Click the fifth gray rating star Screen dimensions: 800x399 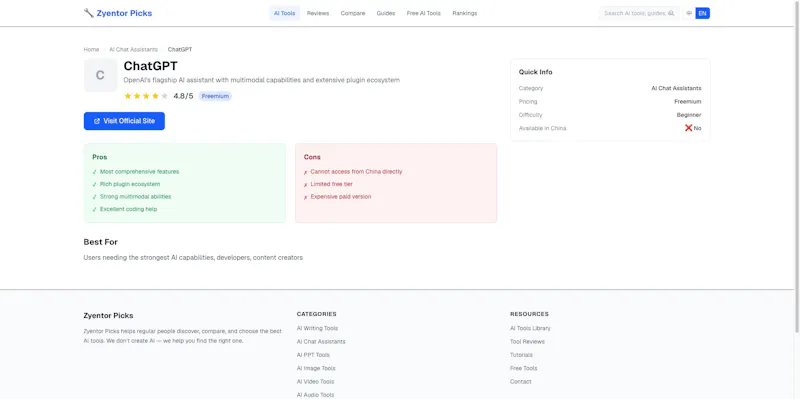(164, 96)
